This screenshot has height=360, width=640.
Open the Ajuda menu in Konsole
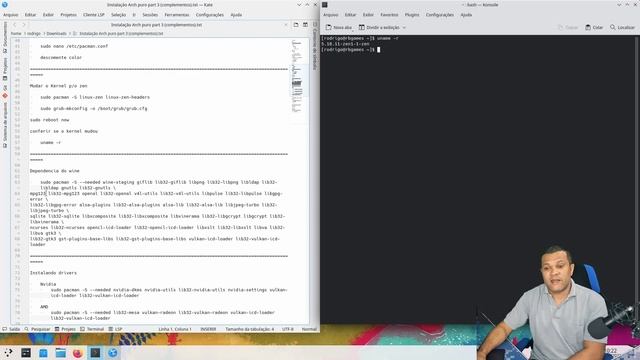coord(466,15)
